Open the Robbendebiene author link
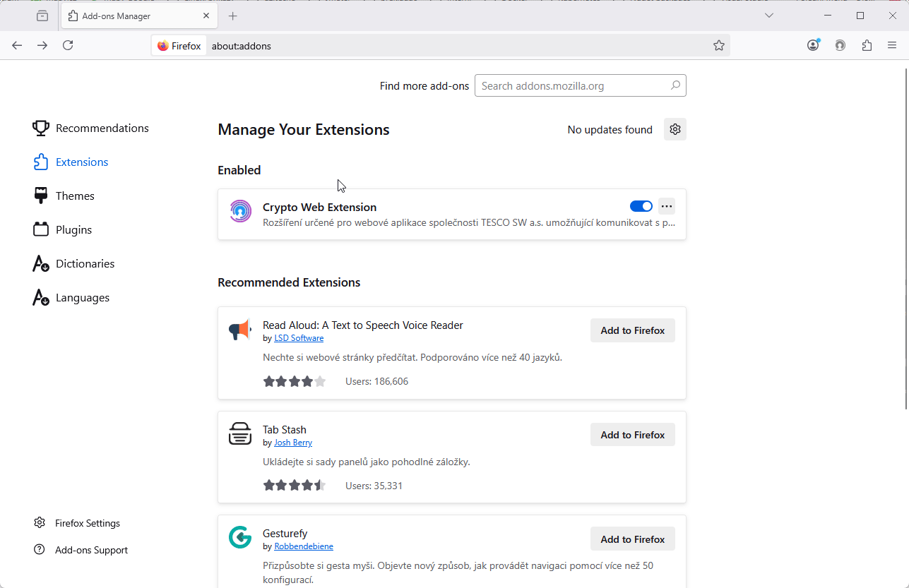Screen dimensions: 909x588 coord(304,546)
